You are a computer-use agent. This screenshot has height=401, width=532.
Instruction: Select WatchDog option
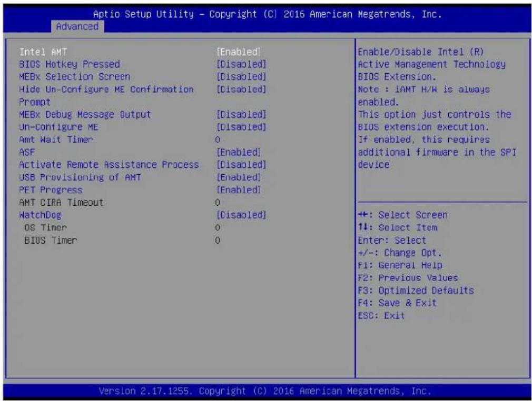[41, 215]
